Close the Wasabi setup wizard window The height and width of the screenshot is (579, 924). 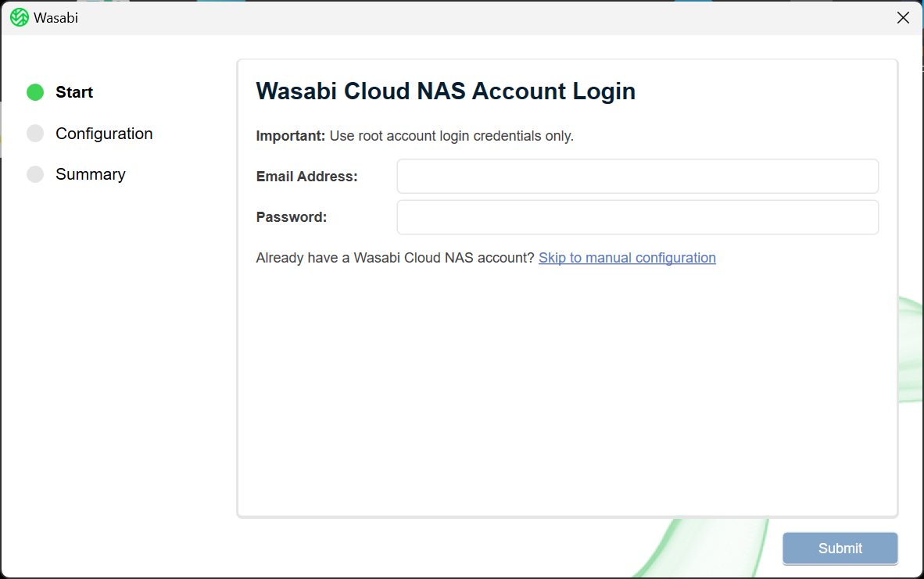click(903, 17)
